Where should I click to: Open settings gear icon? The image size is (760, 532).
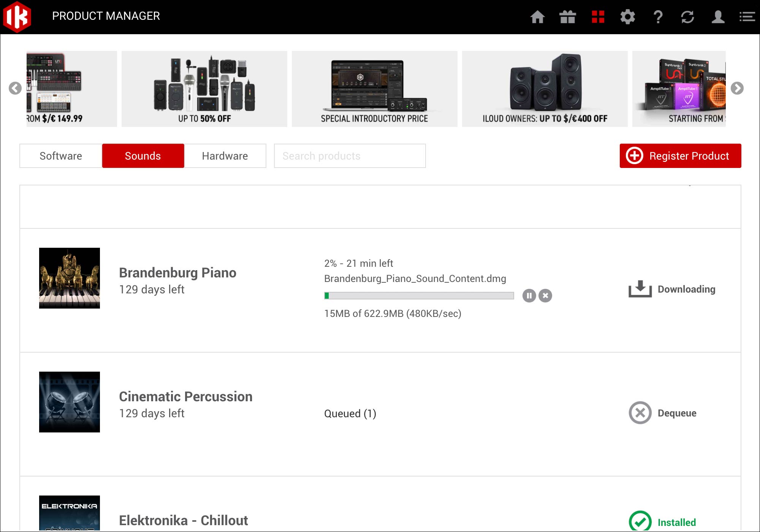[627, 17]
